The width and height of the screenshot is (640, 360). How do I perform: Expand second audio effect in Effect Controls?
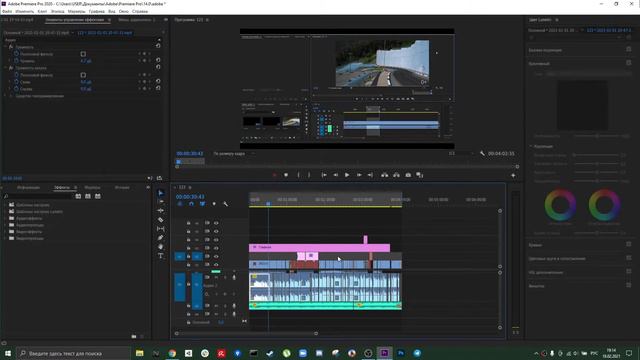tap(6, 68)
